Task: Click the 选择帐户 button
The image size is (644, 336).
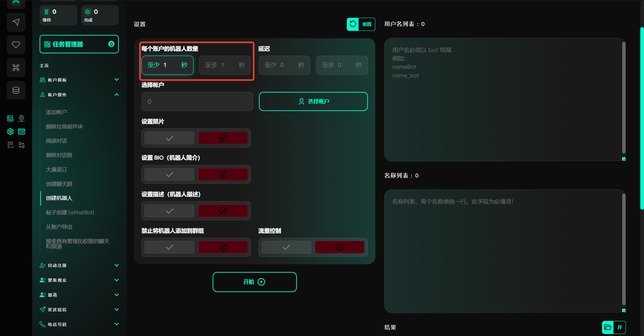Action: 313,101
